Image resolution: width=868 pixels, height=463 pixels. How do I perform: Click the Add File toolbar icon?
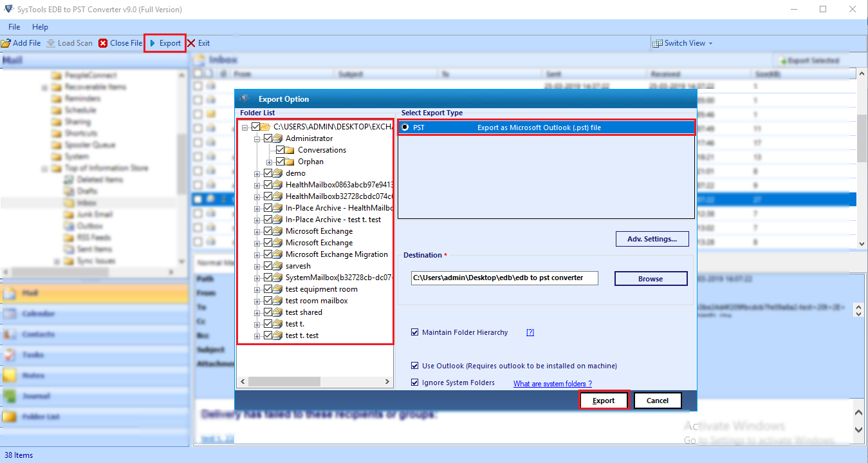click(x=6, y=43)
